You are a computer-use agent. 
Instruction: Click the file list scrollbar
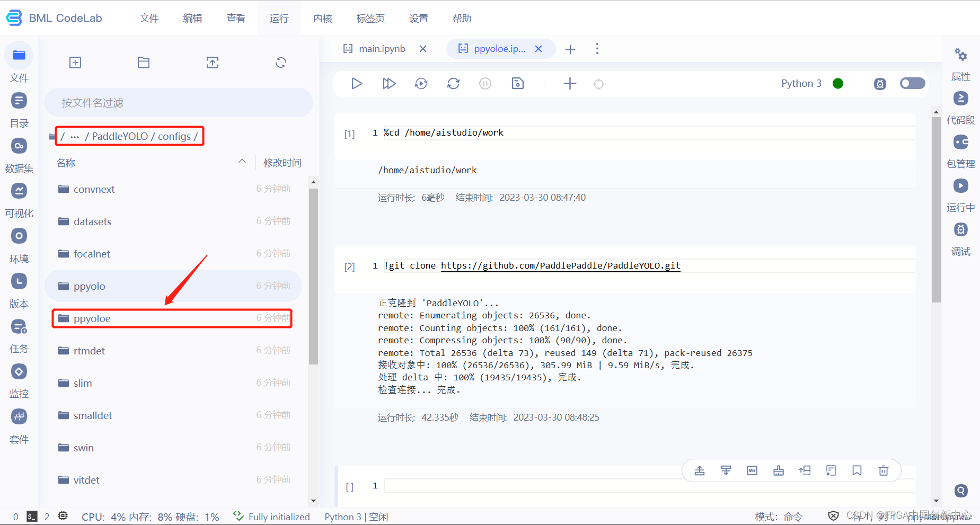313,275
